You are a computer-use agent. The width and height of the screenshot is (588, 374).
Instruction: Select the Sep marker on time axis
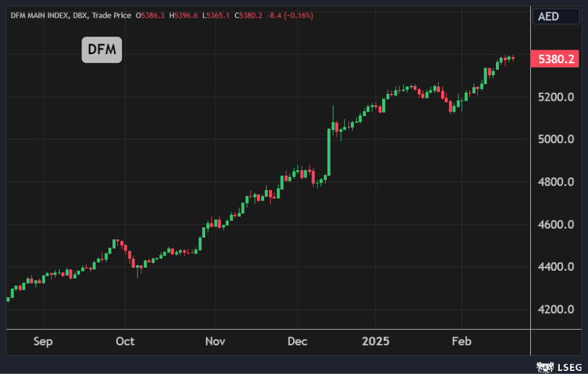click(x=43, y=341)
